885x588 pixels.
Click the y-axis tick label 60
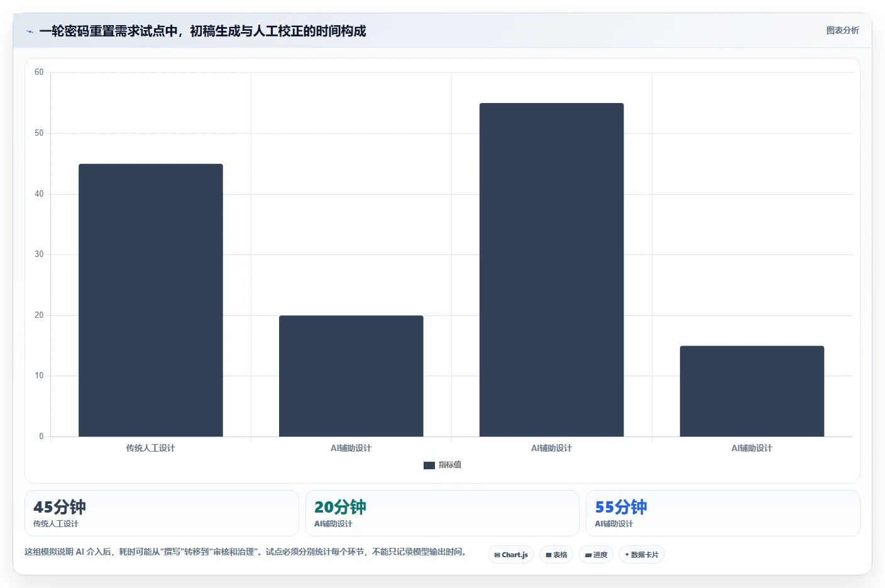tap(39, 72)
